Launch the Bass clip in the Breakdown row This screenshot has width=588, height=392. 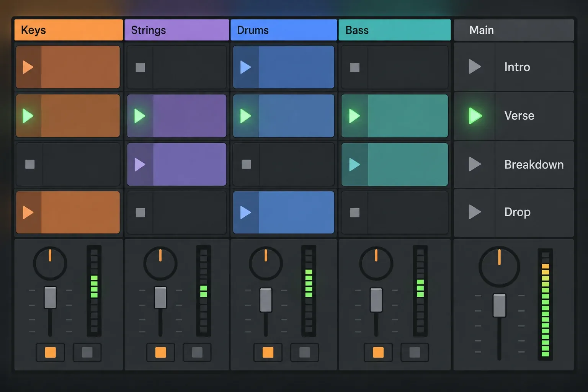point(354,165)
